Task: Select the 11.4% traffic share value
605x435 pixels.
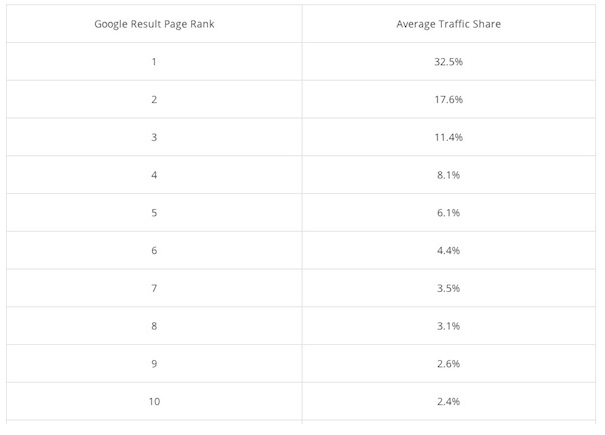Action: [x=448, y=137]
